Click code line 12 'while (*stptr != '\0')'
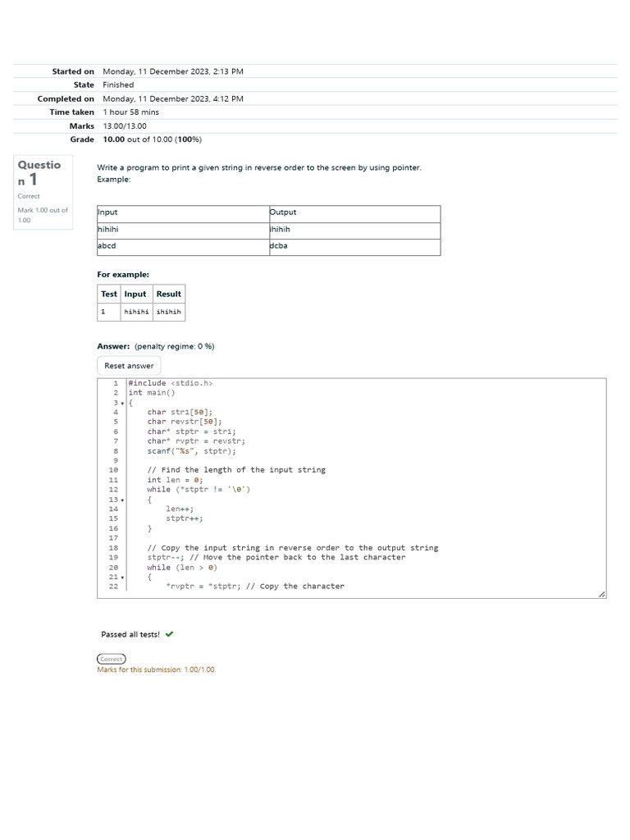 199,490
